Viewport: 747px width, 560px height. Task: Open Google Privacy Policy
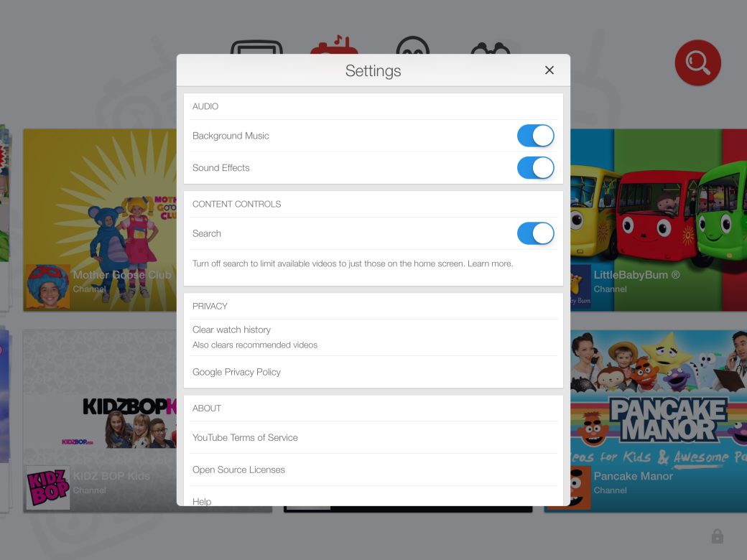[236, 372]
